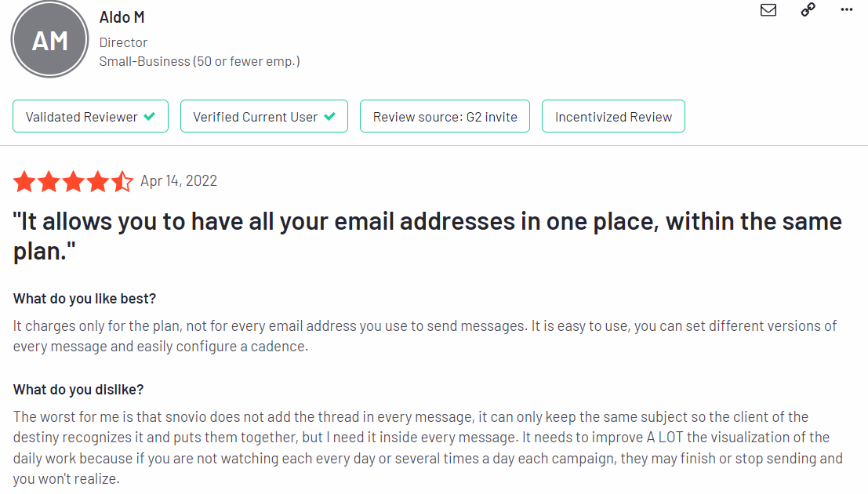The image size is (868, 494).
Task: Click the AM avatar circle
Action: tap(50, 39)
